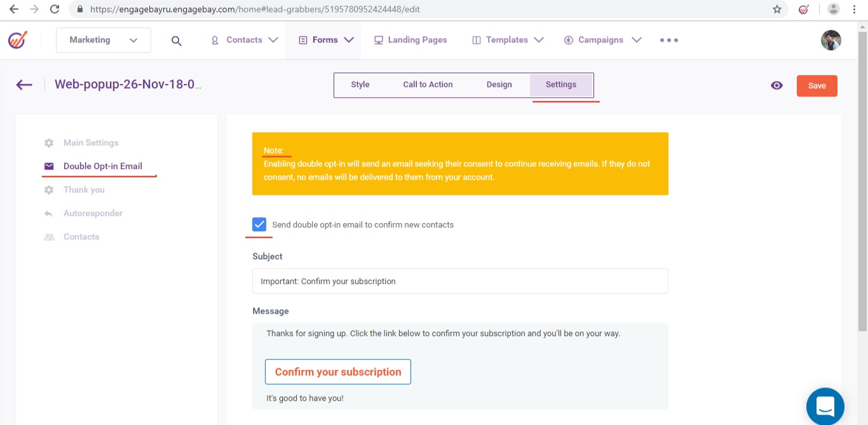Viewport: 868px width, 425px height.
Task: Click the EngageBay logo icon
Action: 18,40
